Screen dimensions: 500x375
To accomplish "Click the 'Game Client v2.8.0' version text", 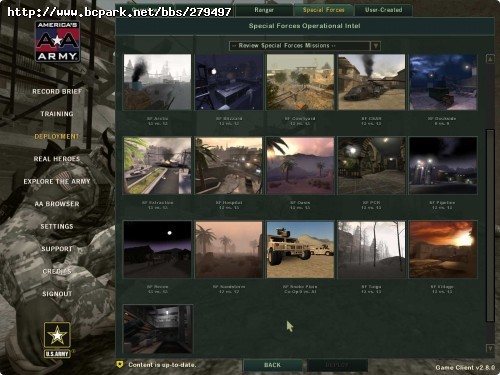I will (x=465, y=367).
